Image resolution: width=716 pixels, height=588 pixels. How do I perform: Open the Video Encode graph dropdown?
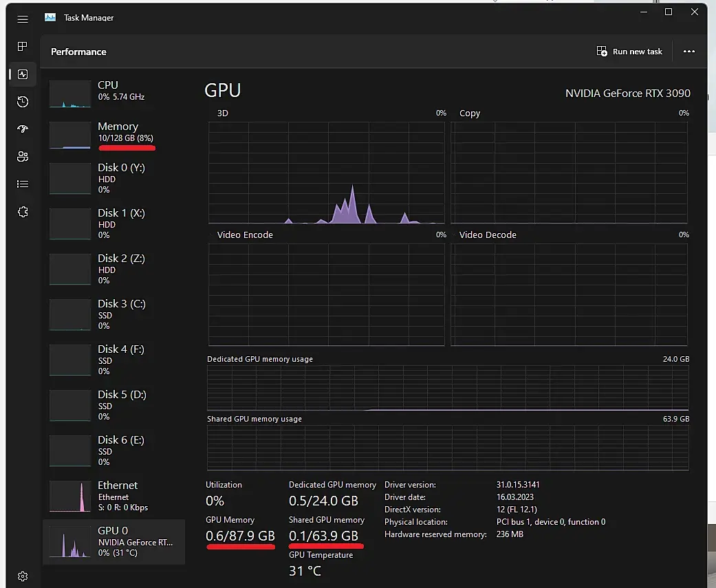tap(245, 235)
